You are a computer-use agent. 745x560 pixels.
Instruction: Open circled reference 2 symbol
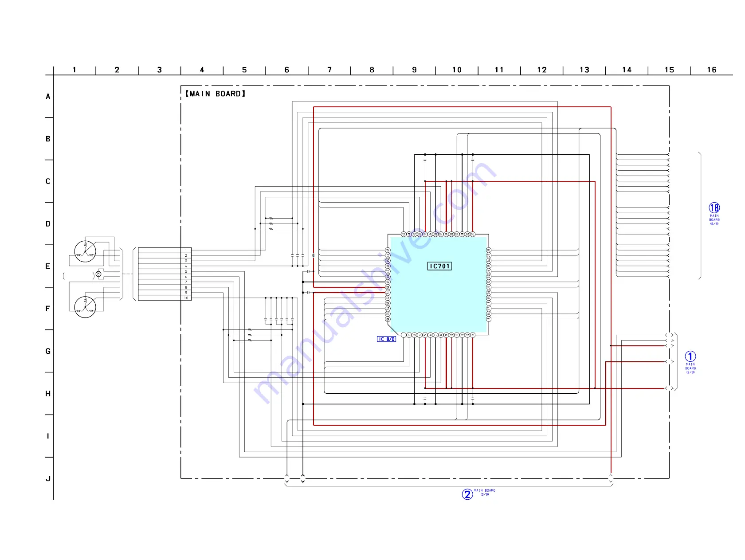pos(467,494)
